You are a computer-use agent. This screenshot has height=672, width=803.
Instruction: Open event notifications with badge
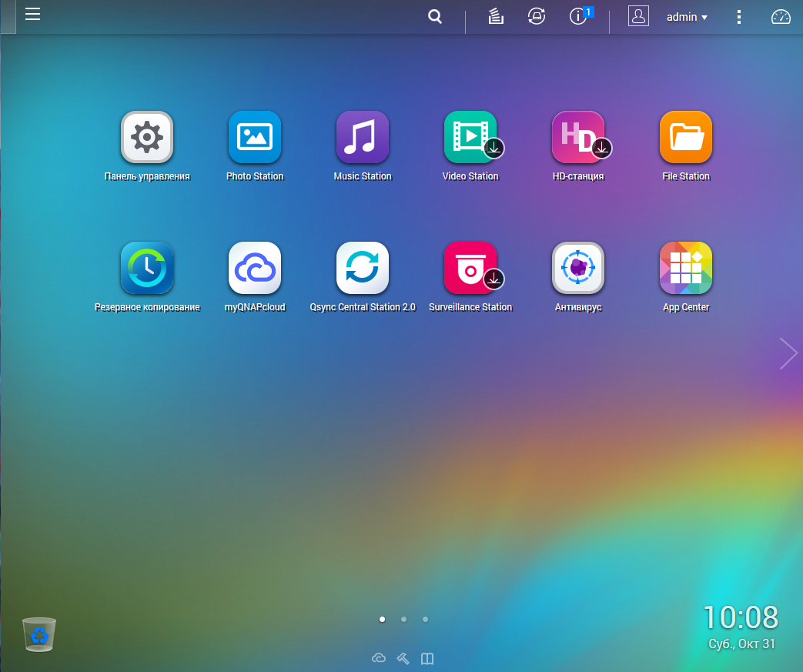579,17
